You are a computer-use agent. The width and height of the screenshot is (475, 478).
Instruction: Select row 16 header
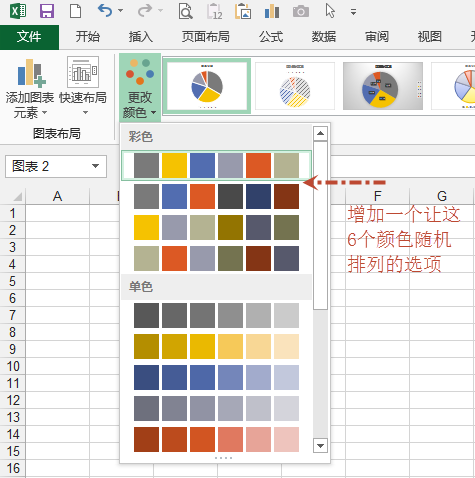click(x=13, y=468)
